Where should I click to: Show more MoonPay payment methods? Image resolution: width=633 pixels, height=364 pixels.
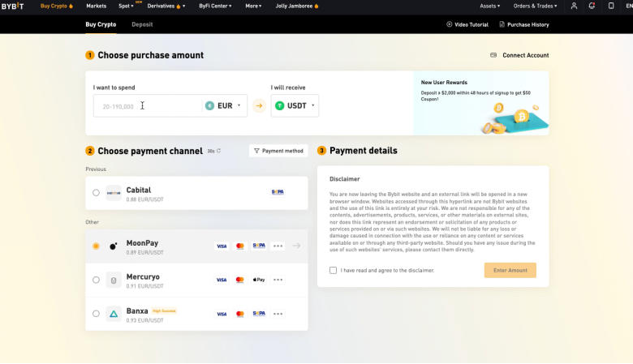pyautogui.click(x=278, y=246)
